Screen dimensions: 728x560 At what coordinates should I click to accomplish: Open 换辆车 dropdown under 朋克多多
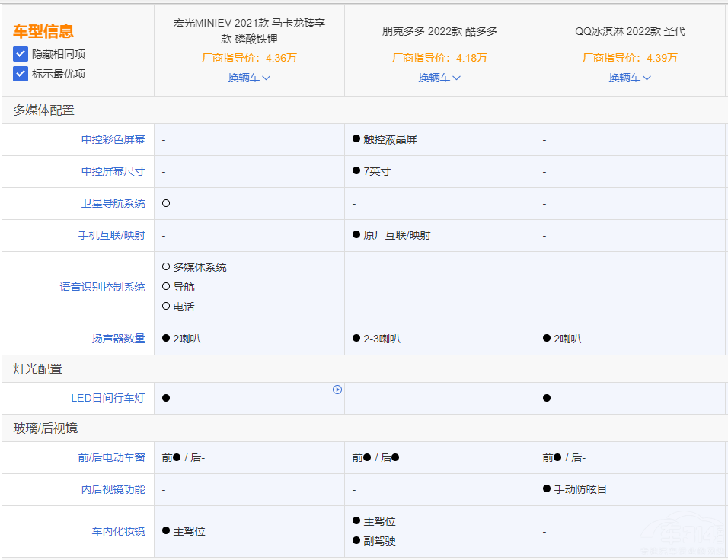pos(439,78)
